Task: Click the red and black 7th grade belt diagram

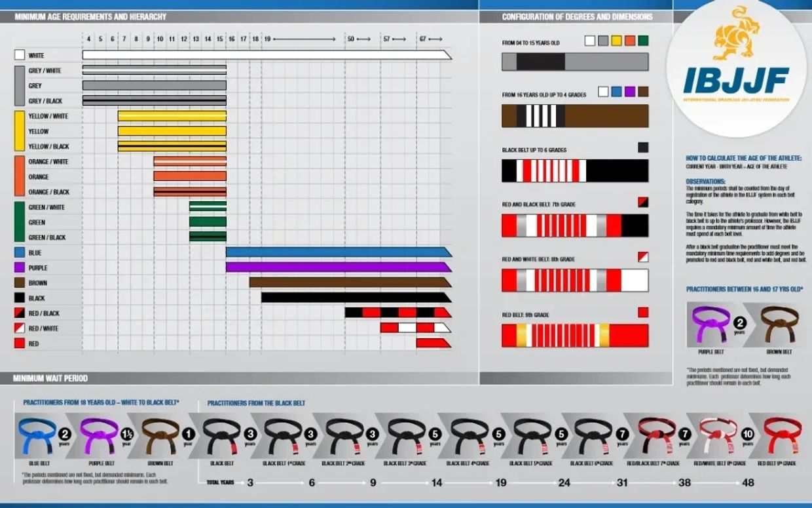Action: click(575, 225)
